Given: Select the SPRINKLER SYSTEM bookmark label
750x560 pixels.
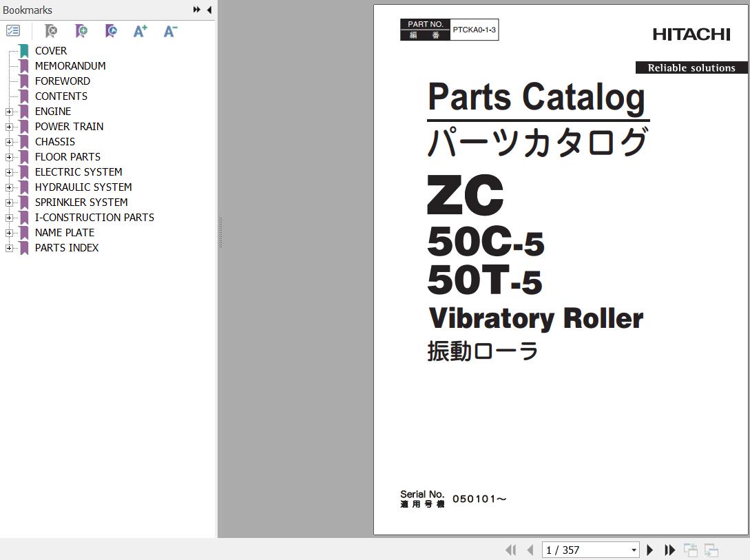Looking at the screenshot, I should click(81, 203).
